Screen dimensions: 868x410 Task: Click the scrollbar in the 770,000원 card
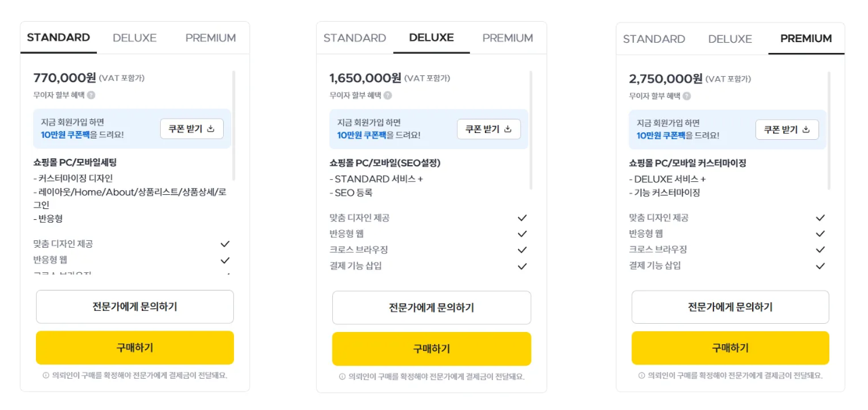tap(234, 122)
